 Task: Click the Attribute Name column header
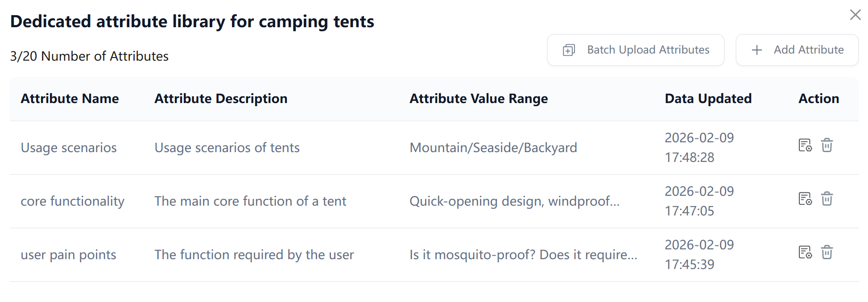tap(70, 99)
